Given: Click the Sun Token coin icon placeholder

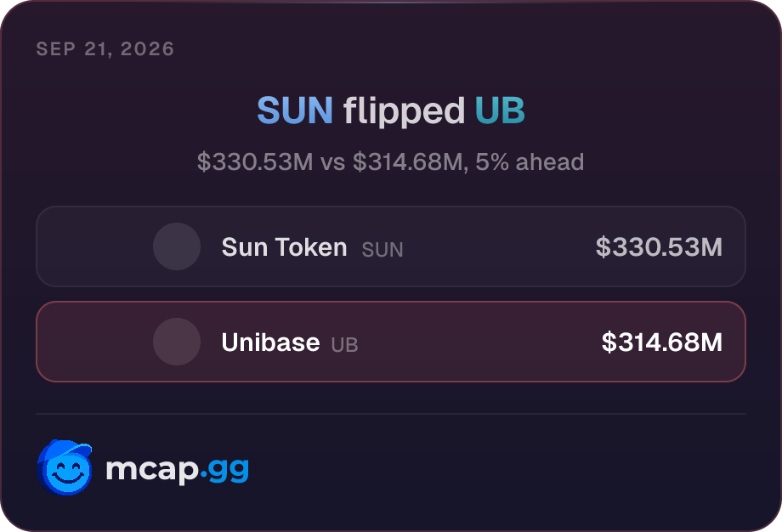Looking at the screenshot, I should [x=177, y=246].
